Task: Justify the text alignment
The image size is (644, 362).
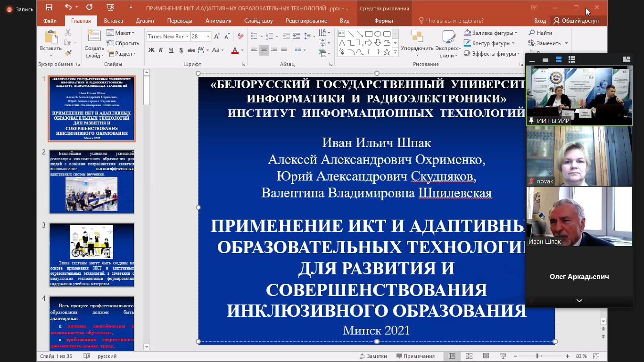Action: 284,50
